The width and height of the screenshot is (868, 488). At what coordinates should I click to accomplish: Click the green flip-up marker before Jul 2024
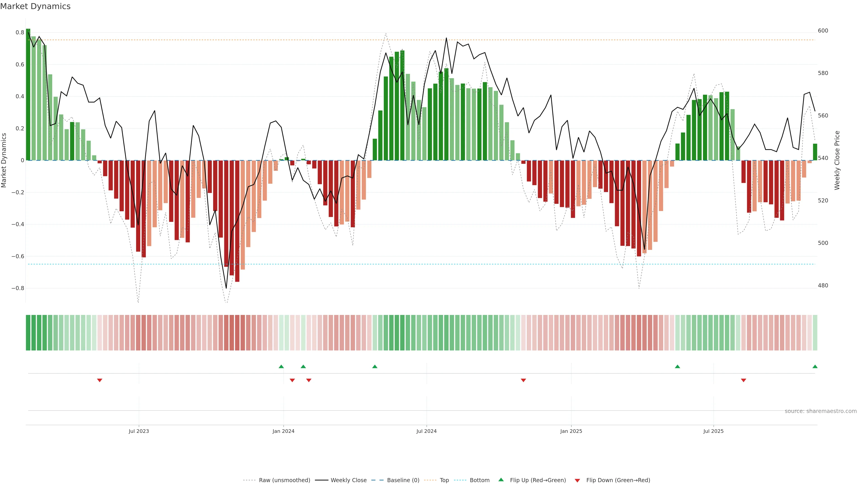click(375, 366)
